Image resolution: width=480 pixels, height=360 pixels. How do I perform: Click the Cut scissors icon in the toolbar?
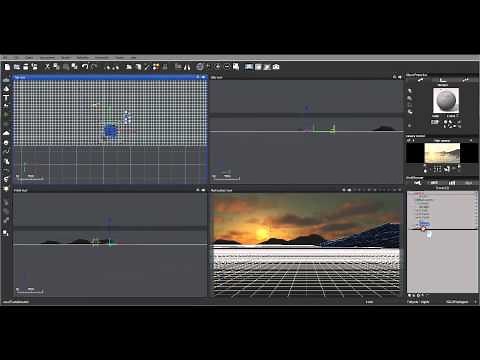click(47, 67)
